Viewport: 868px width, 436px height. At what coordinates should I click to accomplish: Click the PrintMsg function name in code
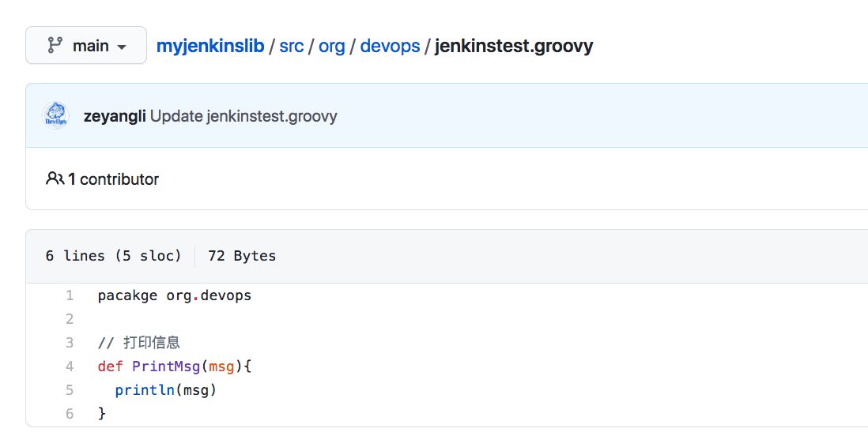click(166, 366)
